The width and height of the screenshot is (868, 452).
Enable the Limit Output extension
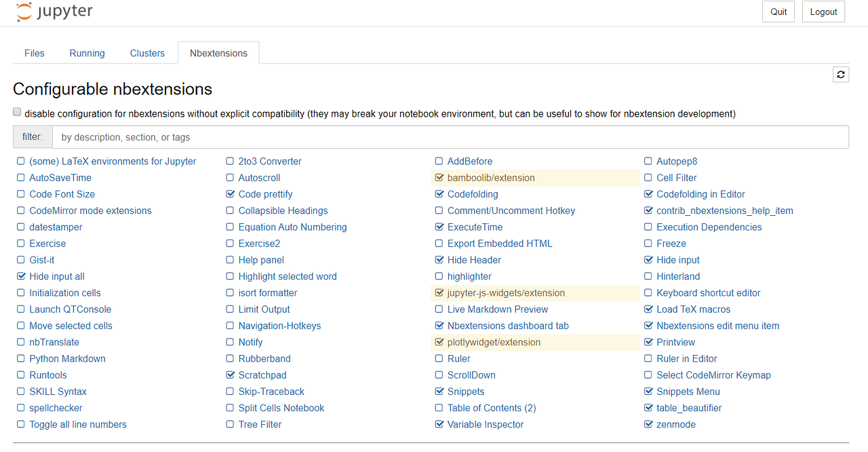(230, 309)
